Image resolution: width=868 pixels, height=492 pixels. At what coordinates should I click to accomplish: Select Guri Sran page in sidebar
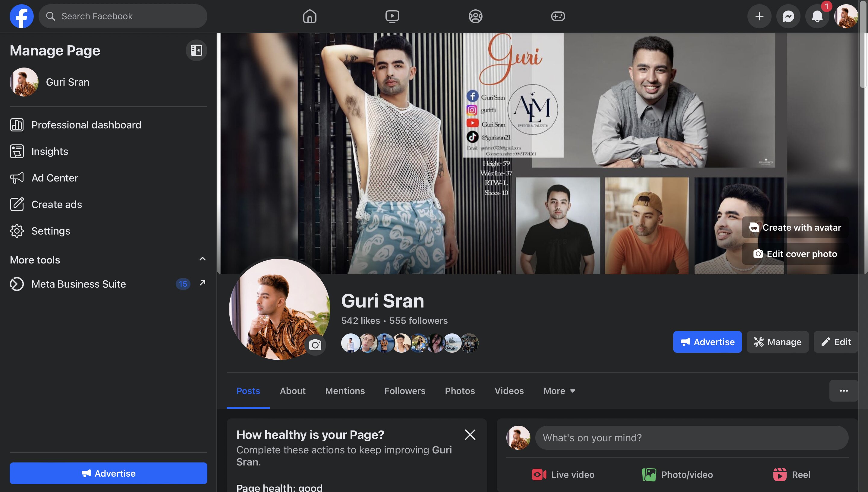tap(108, 82)
